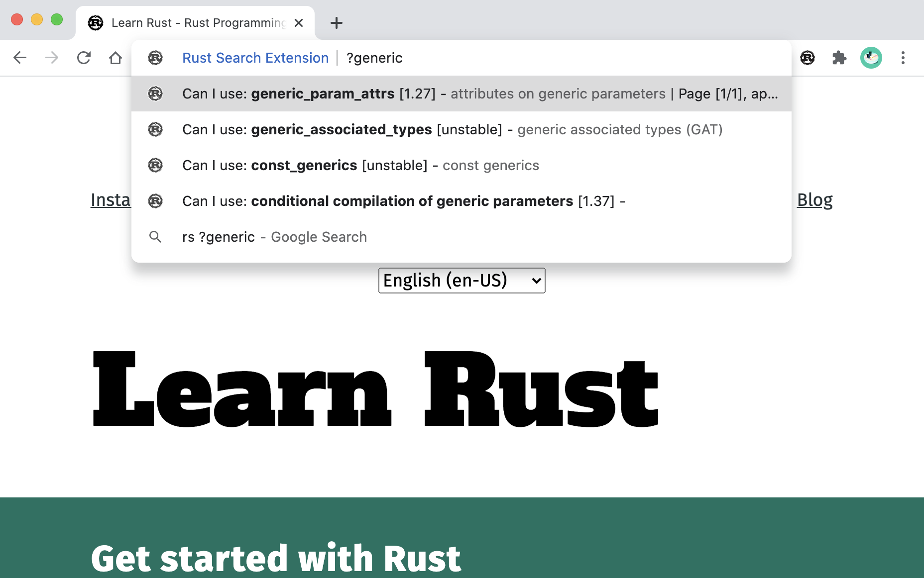This screenshot has height=578, width=924.
Task: Open the Extensions puzzle piece menu
Action: [x=839, y=58]
